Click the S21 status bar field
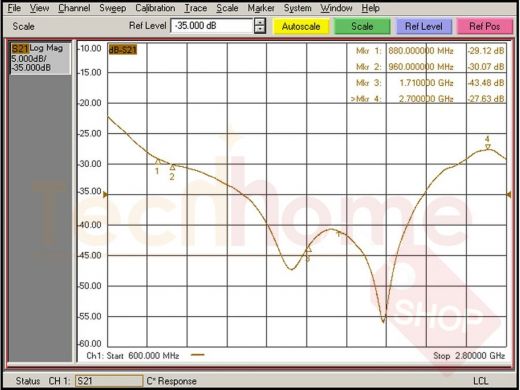Screen dimensions: 520x390 coord(109,381)
